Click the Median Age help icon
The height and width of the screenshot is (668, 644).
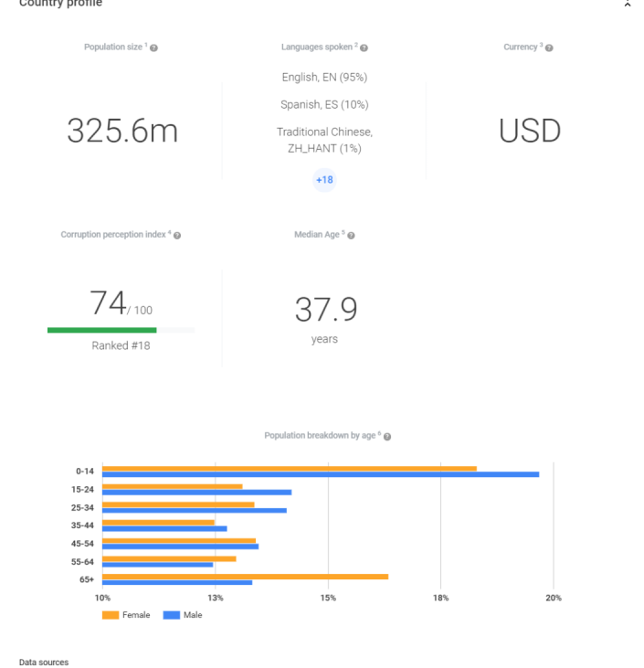pyautogui.click(x=351, y=235)
